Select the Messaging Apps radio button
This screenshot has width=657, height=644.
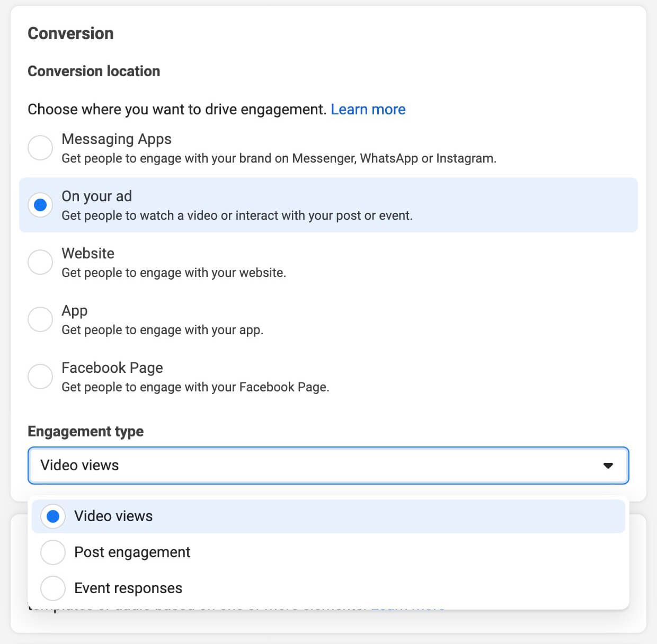click(40, 147)
